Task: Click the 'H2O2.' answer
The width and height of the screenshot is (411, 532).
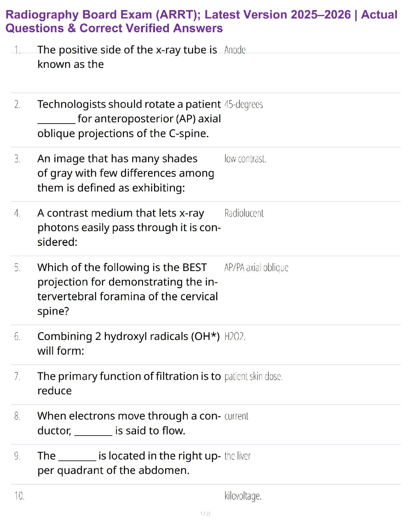Action: [235, 337]
